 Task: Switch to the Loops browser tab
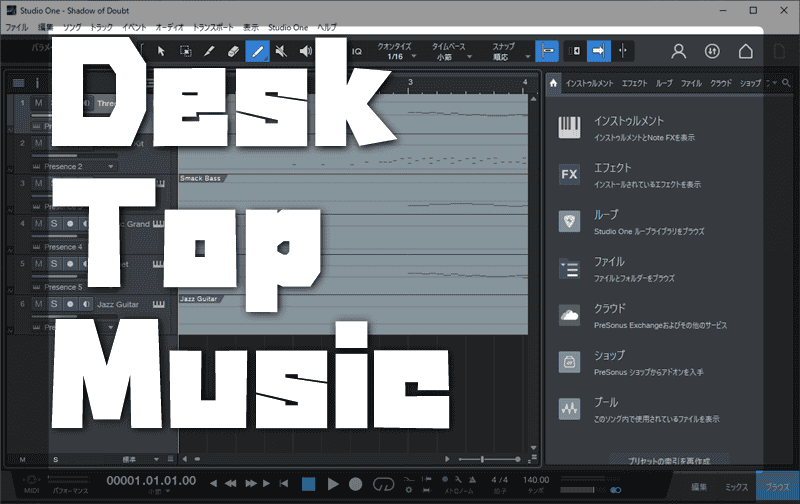tap(665, 83)
